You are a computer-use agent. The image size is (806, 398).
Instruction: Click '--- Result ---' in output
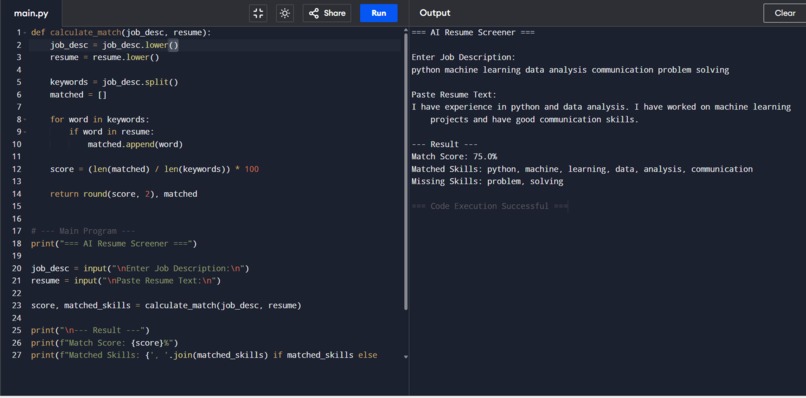[444, 144]
